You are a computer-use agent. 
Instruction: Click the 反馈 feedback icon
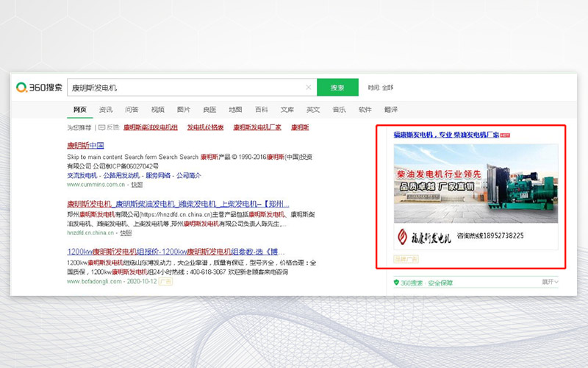[101, 127]
